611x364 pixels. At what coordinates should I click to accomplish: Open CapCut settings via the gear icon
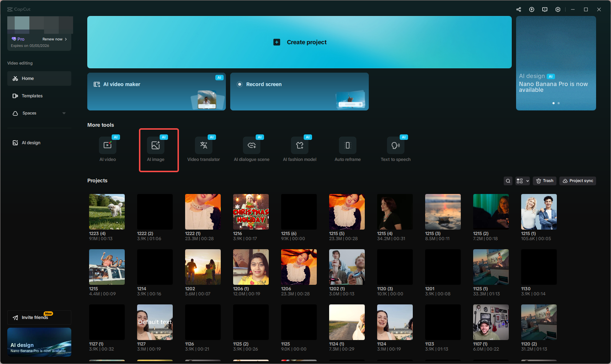[x=558, y=9]
